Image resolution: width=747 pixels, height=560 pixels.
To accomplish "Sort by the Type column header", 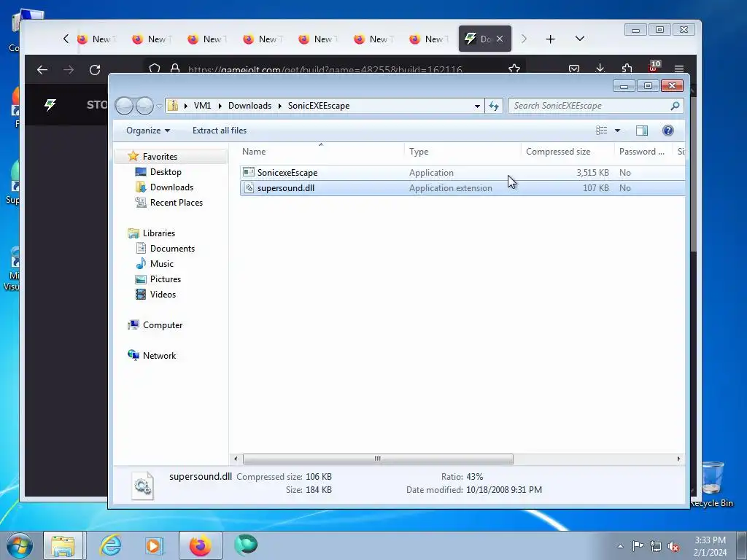I will 419,152.
